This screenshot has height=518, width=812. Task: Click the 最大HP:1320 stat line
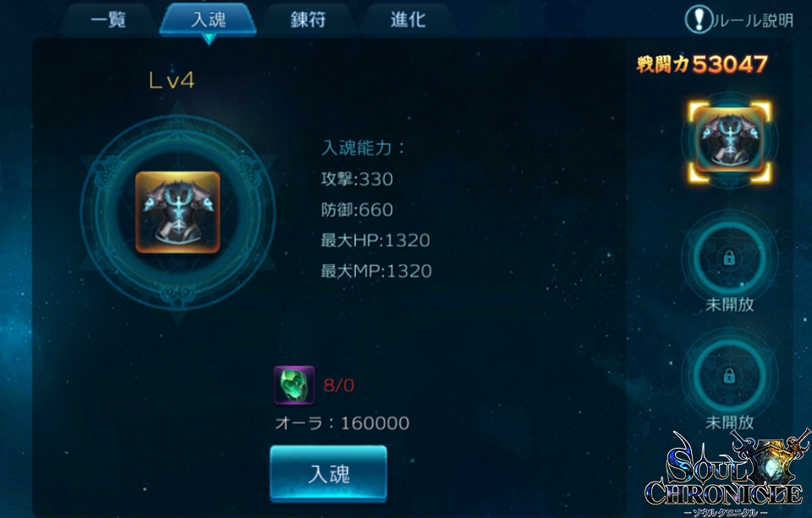376,240
